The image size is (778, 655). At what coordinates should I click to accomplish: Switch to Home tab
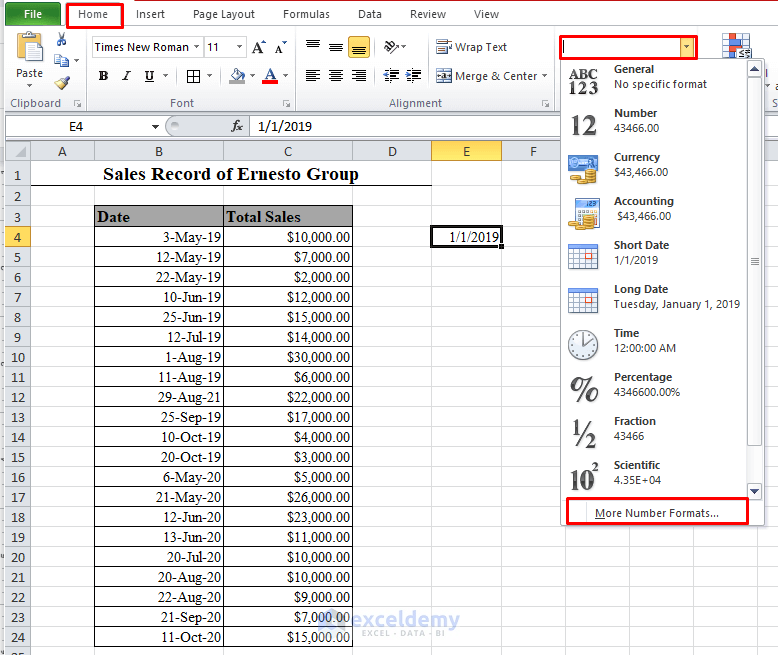click(93, 14)
